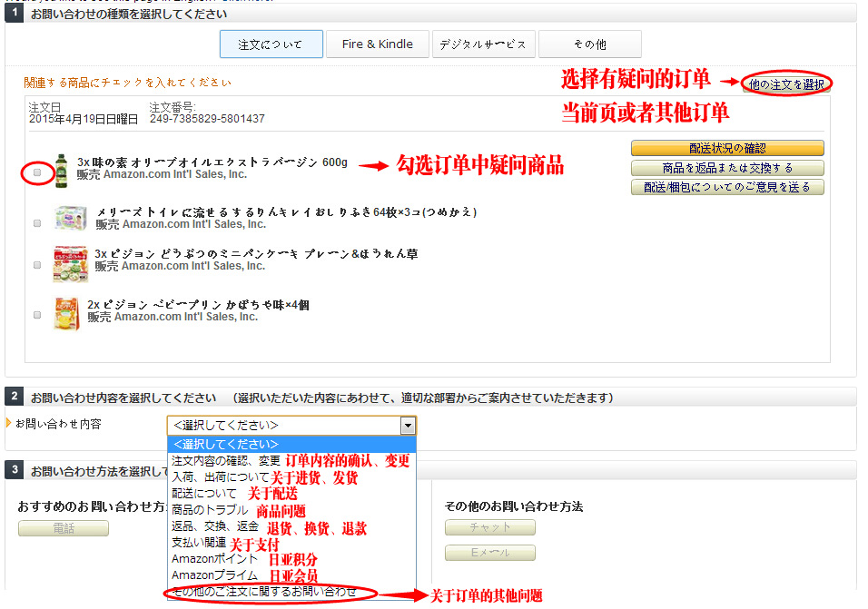Click 配送/梱包についてのご意見を送る button
Screen dimensions: 868x609
727,187
